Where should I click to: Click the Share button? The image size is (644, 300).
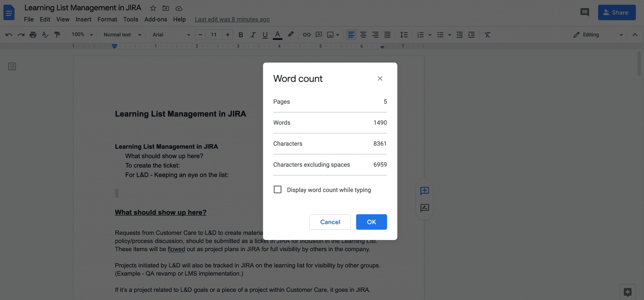click(617, 12)
